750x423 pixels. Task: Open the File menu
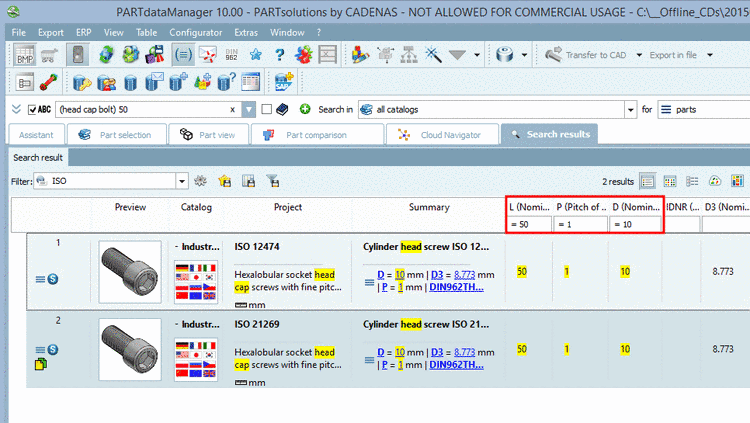(x=19, y=33)
